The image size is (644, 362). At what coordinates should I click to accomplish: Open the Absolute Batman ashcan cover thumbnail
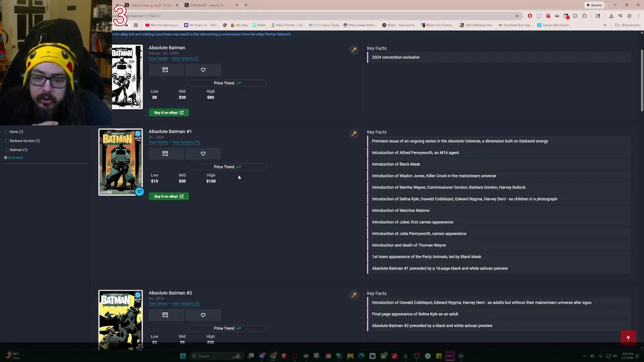click(x=127, y=77)
